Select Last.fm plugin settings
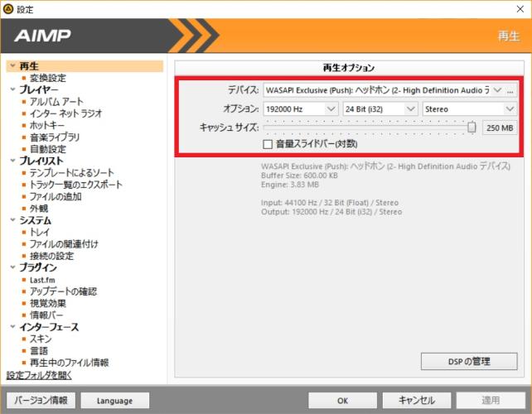This screenshot has width=532, height=414. coord(42,280)
